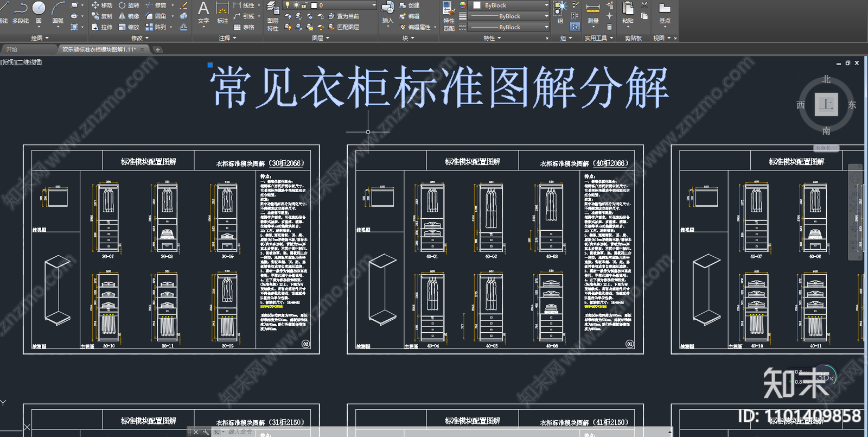
Task: Click the 镜像 mirror tool
Action: click(129, 16)
